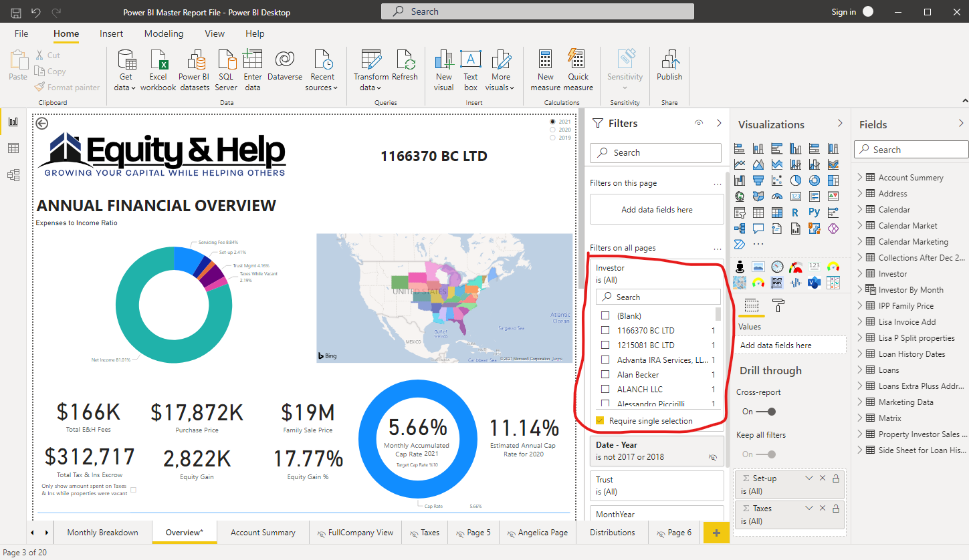Switch to the Insert ribbon tab

click(x=111, y=33)
